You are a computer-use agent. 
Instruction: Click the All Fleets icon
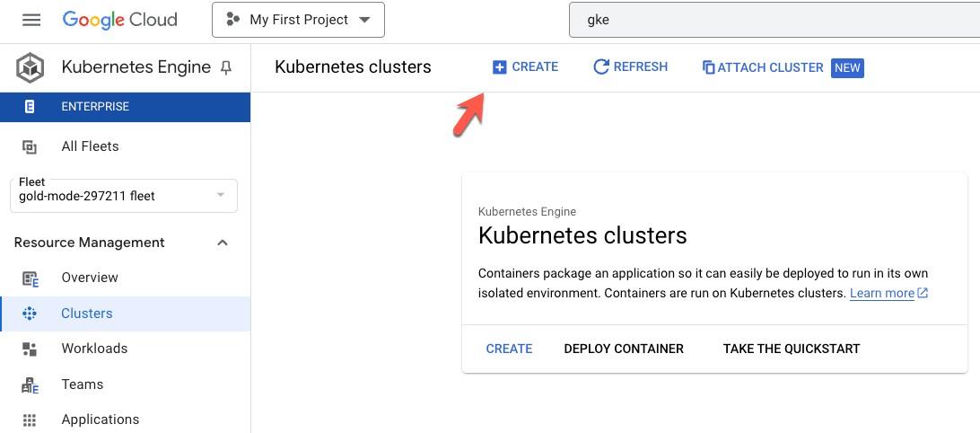[x=30, y=147]
